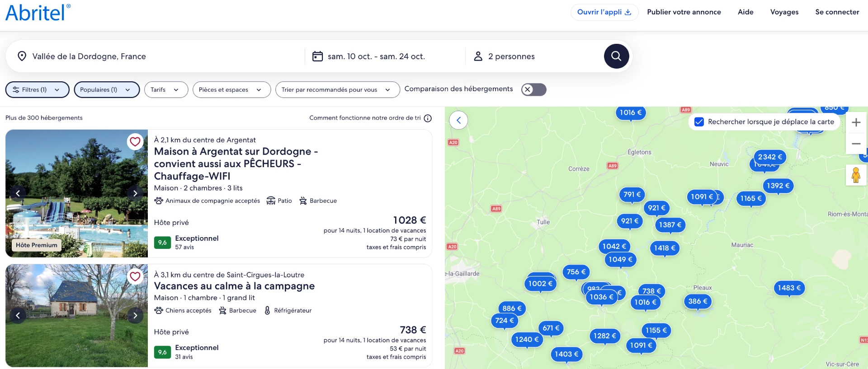
Task: Click Ouvrir l'appli button
Action: coord(604,12)
